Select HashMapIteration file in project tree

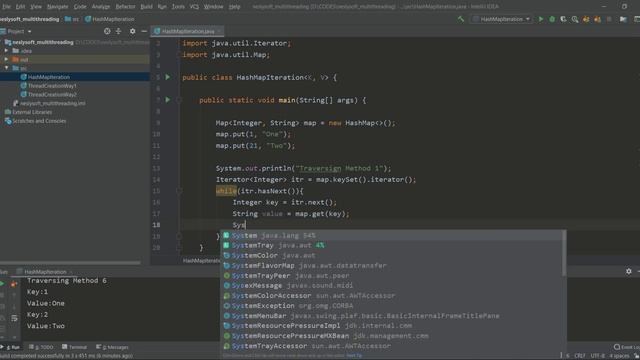[x=49, y=77]
